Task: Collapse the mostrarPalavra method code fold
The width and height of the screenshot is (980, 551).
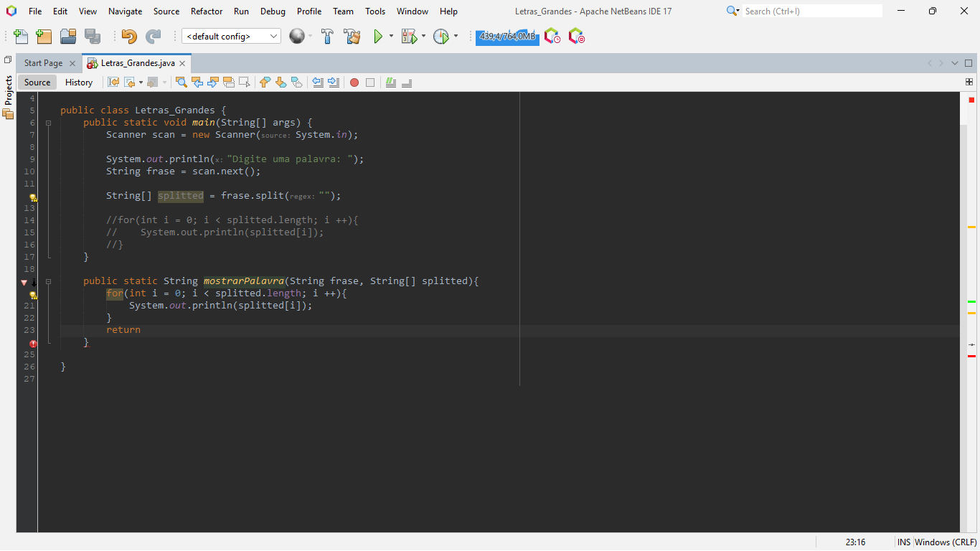Action: coord(49,281)
